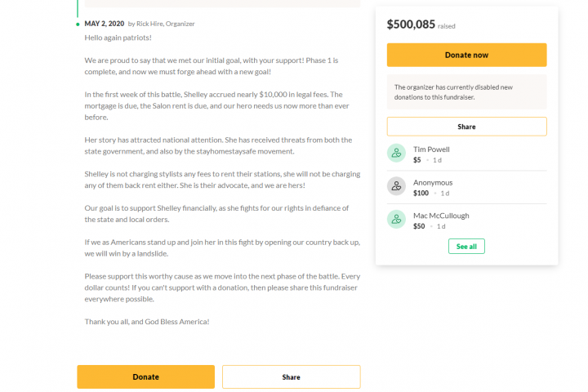Viewport: 588px width, 392px height.
Task: Select the Tim Powell donor name
Action: click(x=431, y=149)
